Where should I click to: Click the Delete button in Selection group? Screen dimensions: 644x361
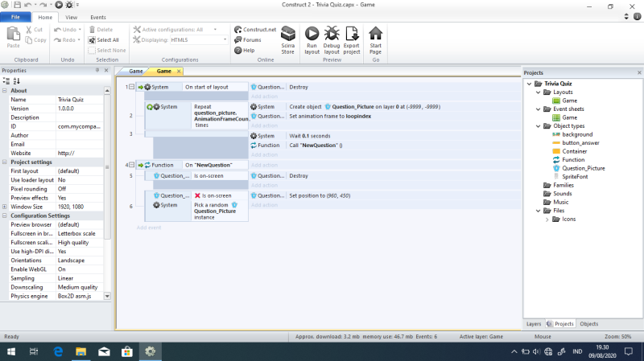click(x=101, y=30)
